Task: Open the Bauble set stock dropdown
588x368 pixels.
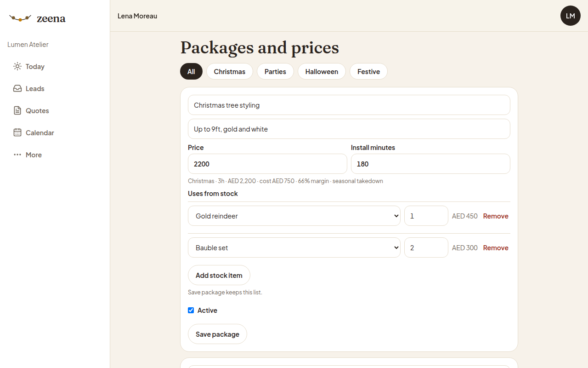Action: pos(294,247)
